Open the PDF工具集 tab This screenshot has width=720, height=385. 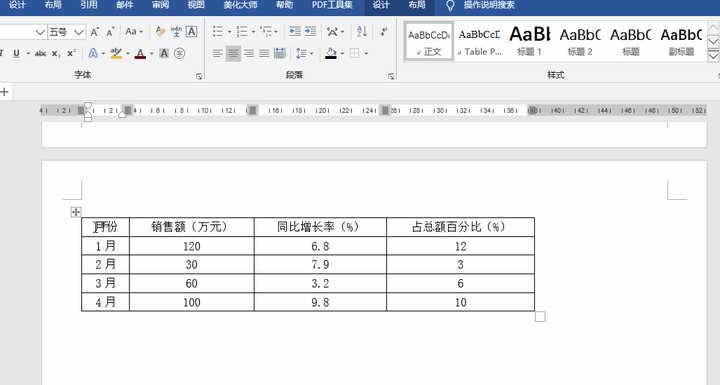pyautogui.click(x=332, y=5)
